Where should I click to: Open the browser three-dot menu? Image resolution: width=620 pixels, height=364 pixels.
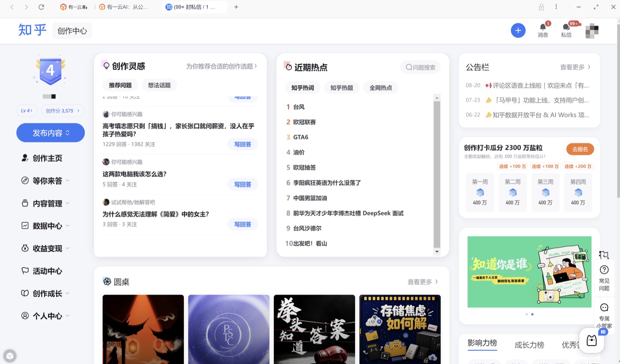556,7
